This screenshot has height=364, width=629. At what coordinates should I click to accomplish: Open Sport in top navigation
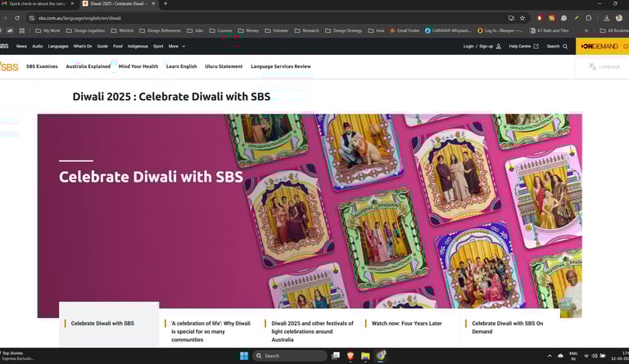(x=158, y=47)
